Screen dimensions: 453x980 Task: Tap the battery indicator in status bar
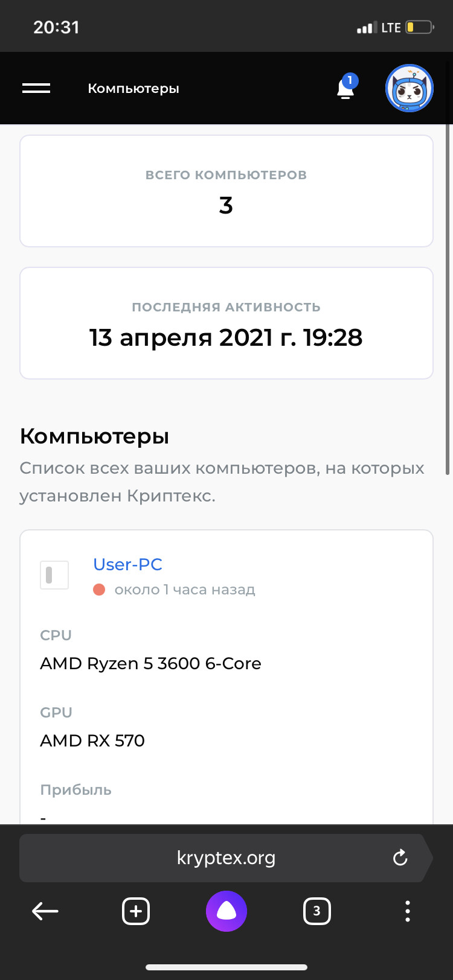pos(419,27)
